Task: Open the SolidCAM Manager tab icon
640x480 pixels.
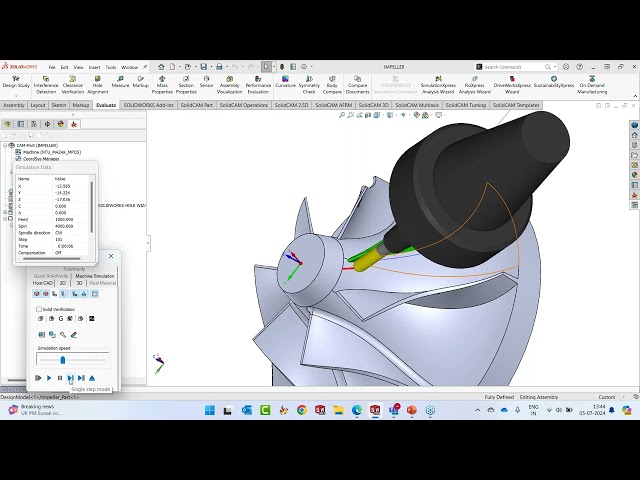Action: click(x=74, y=124)
